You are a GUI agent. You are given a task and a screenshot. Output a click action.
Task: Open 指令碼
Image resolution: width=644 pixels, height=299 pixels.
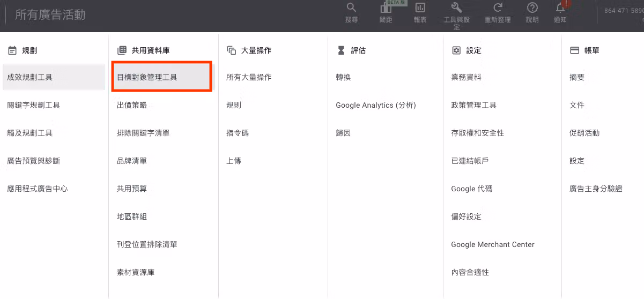(238, 133)
